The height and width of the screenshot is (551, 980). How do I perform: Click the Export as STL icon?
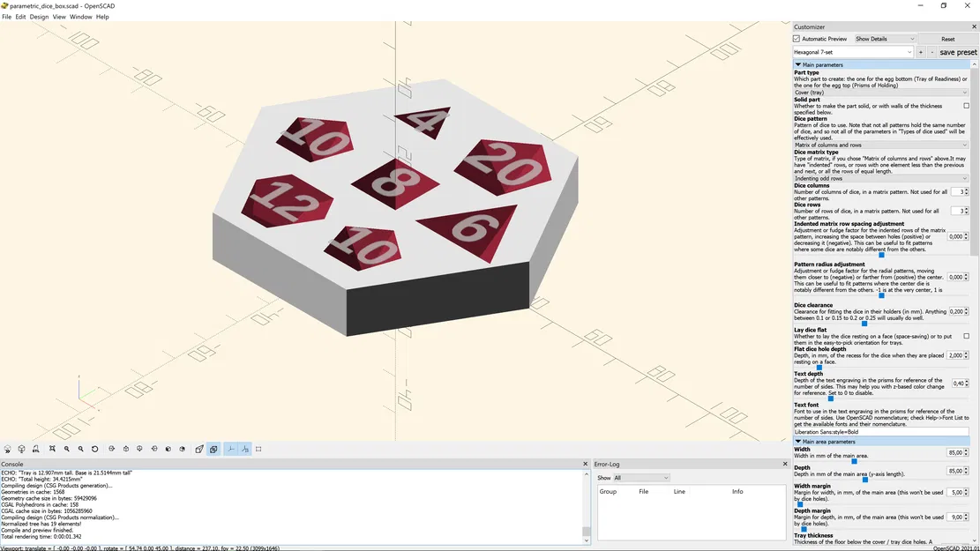[36, 449]
